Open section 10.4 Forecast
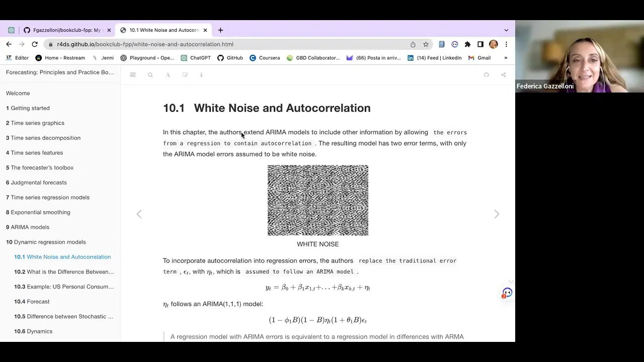Viewport: 644px width, 362px height. tap(32, 302)
